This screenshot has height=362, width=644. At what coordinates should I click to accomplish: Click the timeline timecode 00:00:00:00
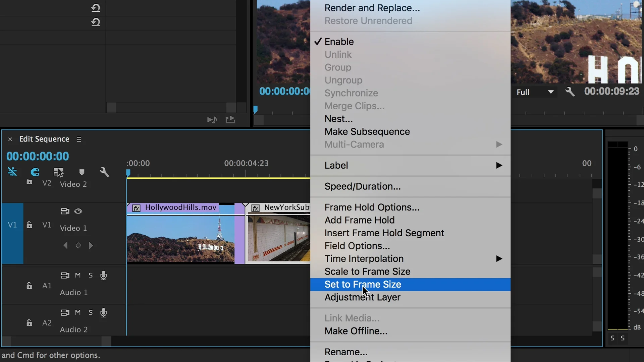[x=38, y=156]
